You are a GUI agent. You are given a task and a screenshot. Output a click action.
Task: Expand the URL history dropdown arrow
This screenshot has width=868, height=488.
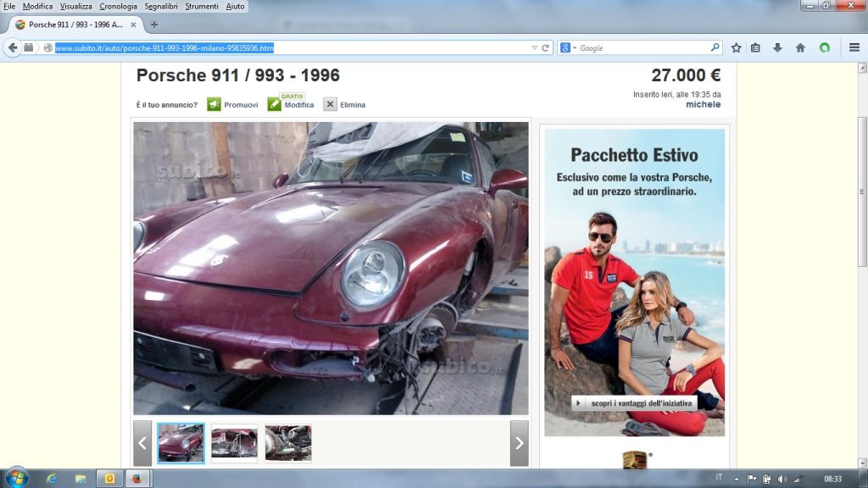click(x=534, y=48)
